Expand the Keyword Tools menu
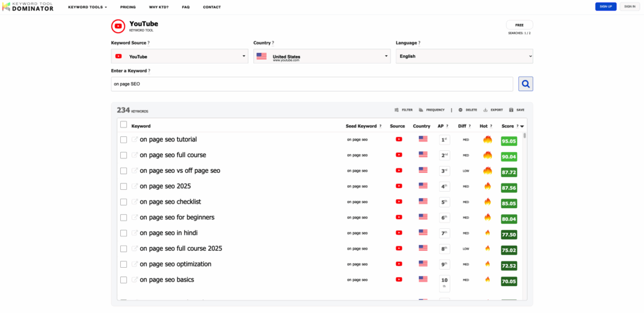 pos(87,7)
